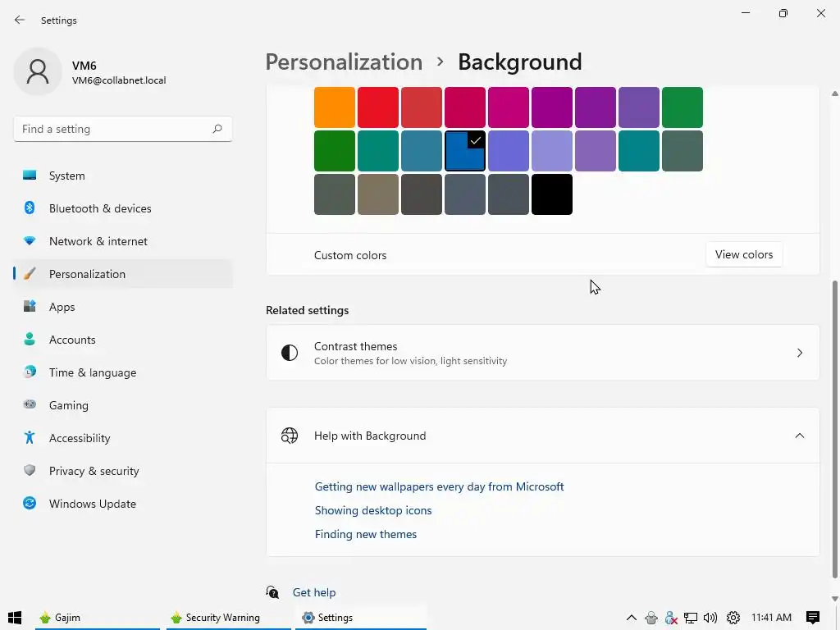Click the Network & internet wifi icon

(30, 241)
